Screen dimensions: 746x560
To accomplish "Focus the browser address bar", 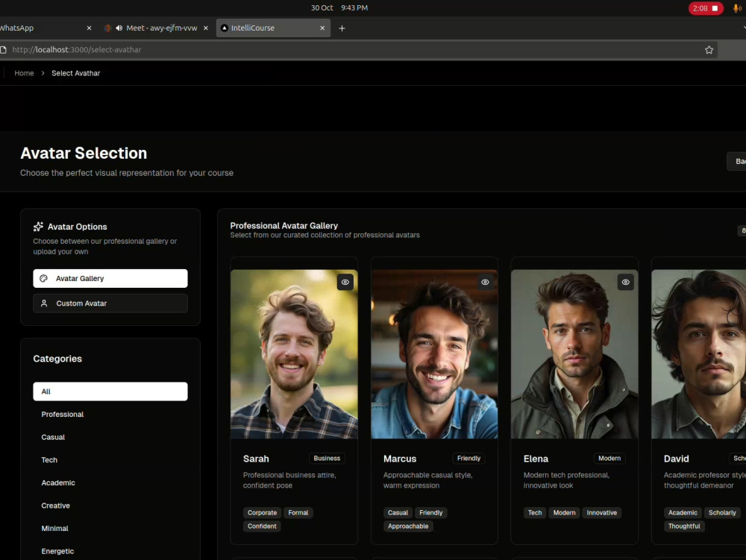I will click(x=357, y=49).
